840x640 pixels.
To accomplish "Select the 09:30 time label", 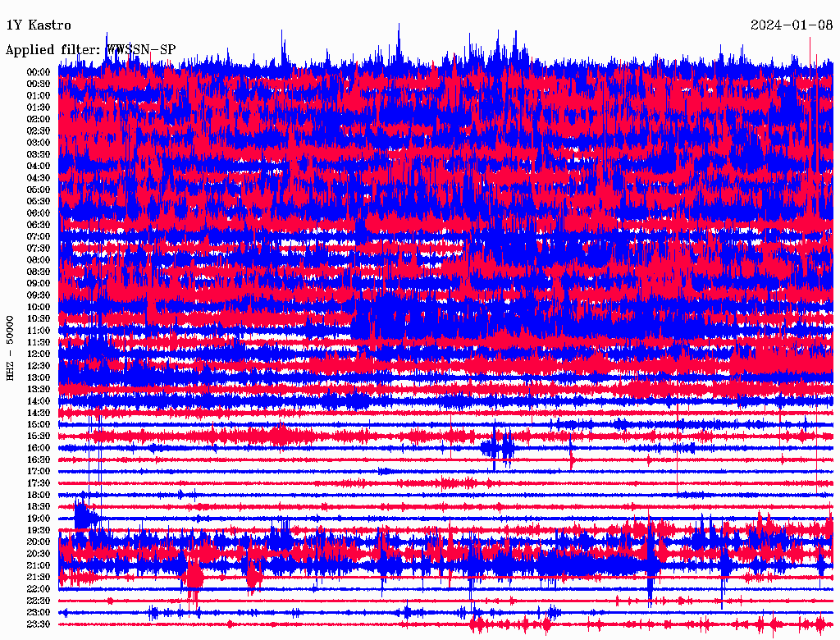I will [39, 295].
